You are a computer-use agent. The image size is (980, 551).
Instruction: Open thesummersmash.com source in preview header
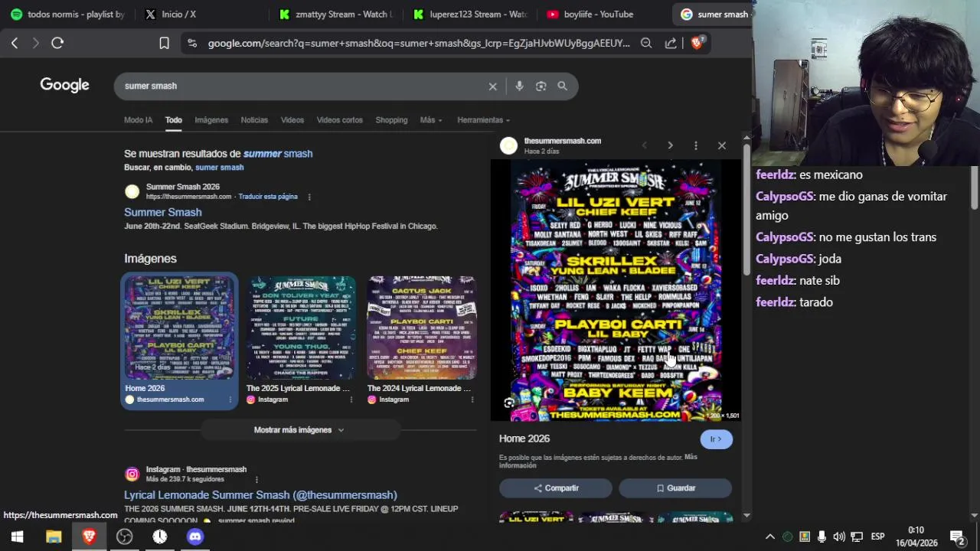[562, 141]
